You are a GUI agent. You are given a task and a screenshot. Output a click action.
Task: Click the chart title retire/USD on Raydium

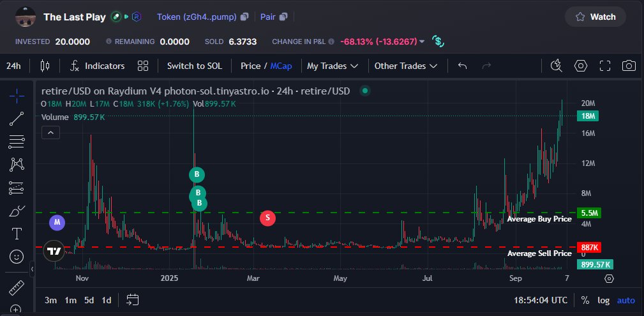[x=195, y=91]
